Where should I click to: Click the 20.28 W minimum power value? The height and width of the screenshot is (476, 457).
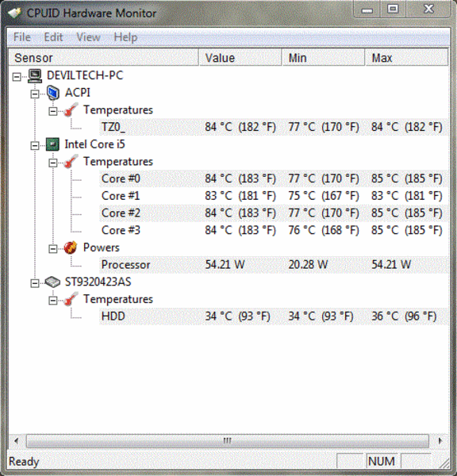pyautogui.click(x=308, y=265)
